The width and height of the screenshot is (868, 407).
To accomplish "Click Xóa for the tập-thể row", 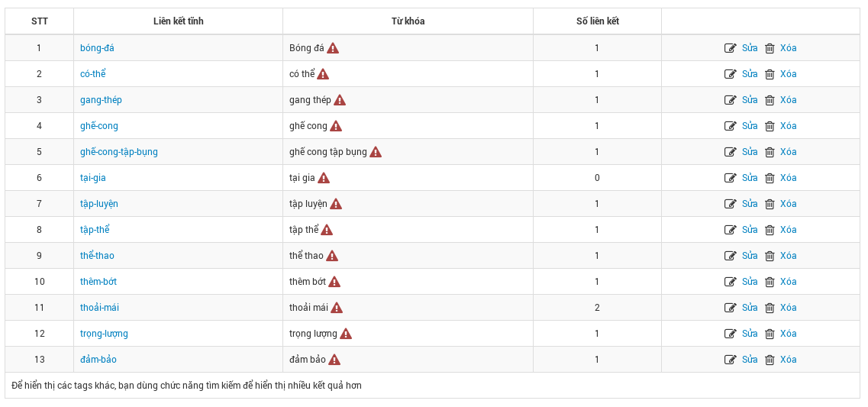I will 789,230.
